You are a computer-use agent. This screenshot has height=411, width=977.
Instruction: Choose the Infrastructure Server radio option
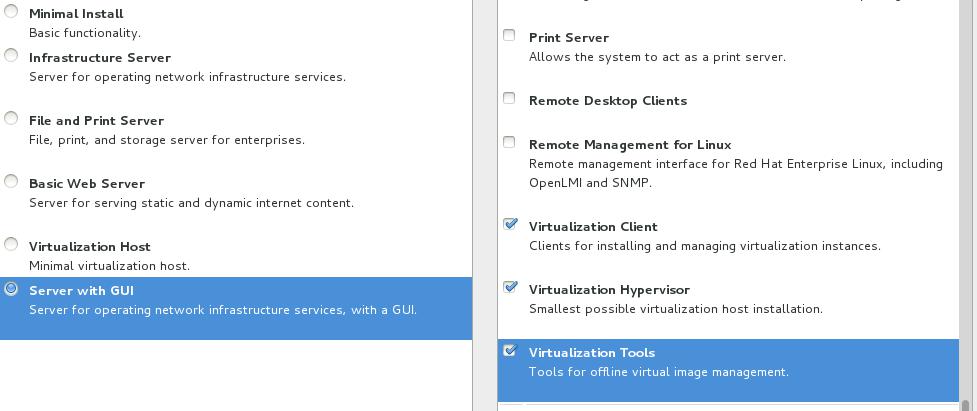click(11, 55)
